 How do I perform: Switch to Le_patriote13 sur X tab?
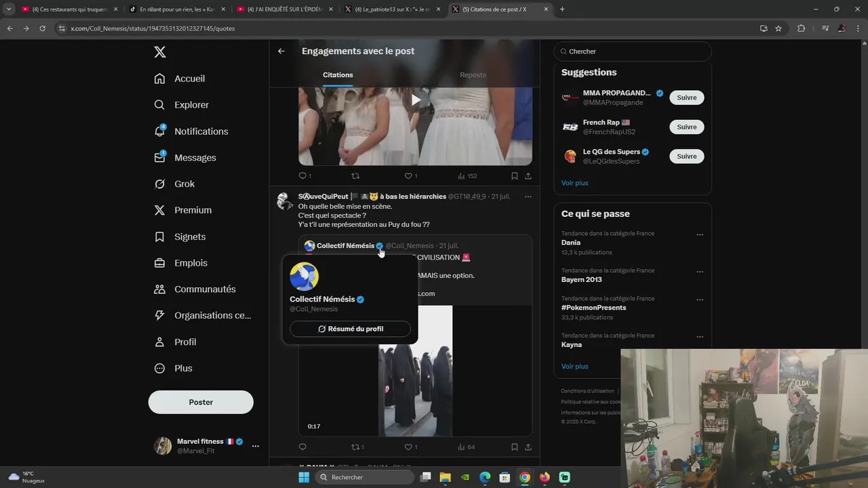pos(393,9)
